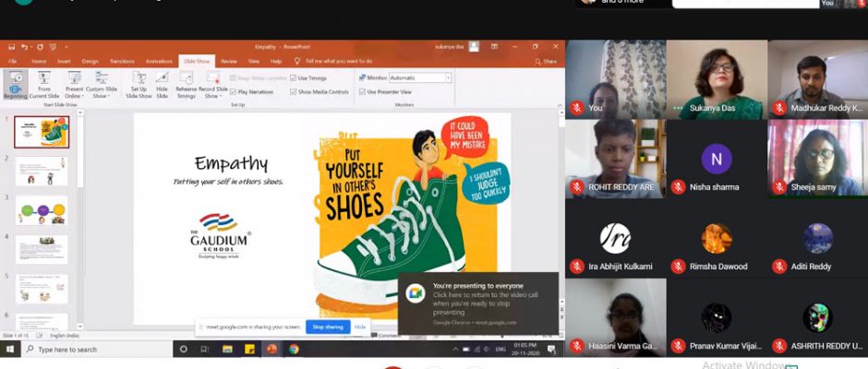Switch to the Insert tab

coord(65,62)
